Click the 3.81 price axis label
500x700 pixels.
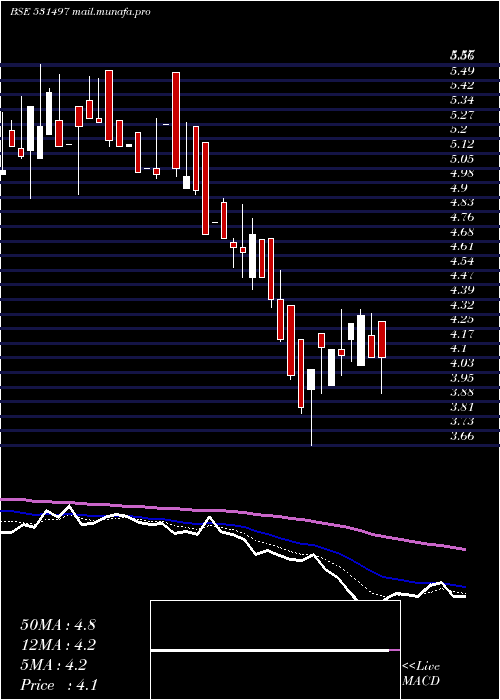[462, 407]
